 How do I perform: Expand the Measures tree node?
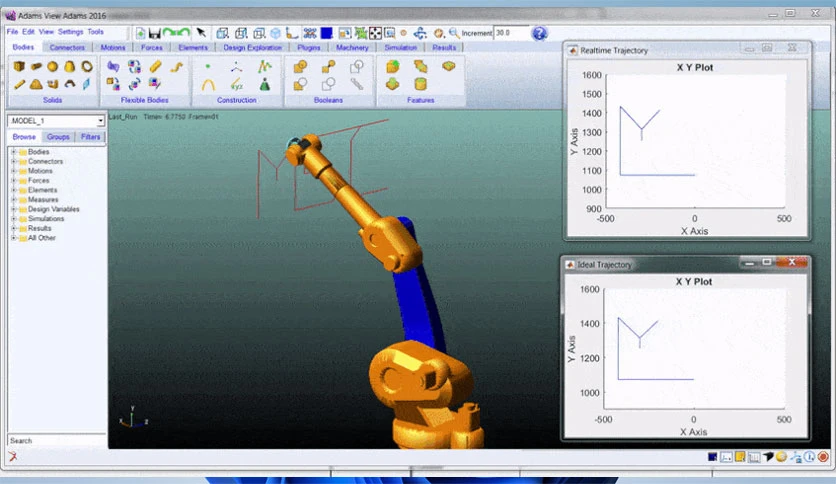pyautogui.click(x=13, y=200)
